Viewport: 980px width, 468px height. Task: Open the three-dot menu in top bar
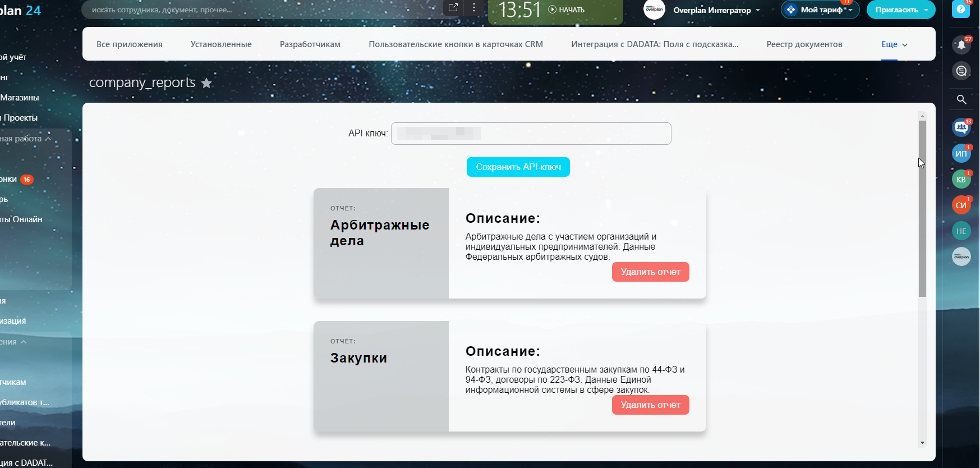point(474,8)
